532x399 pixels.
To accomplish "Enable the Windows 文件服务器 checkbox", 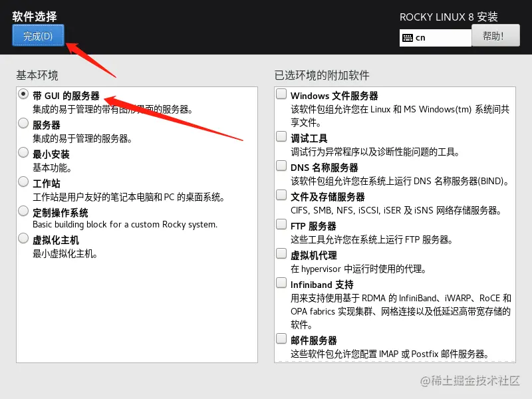I will coord(281,94).
